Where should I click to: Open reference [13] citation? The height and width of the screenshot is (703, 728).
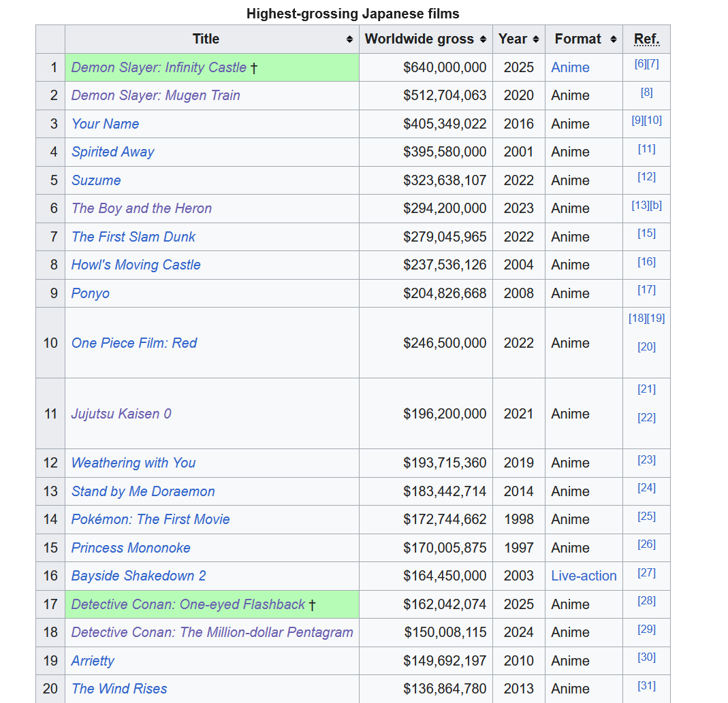click(x=640, y=205)
